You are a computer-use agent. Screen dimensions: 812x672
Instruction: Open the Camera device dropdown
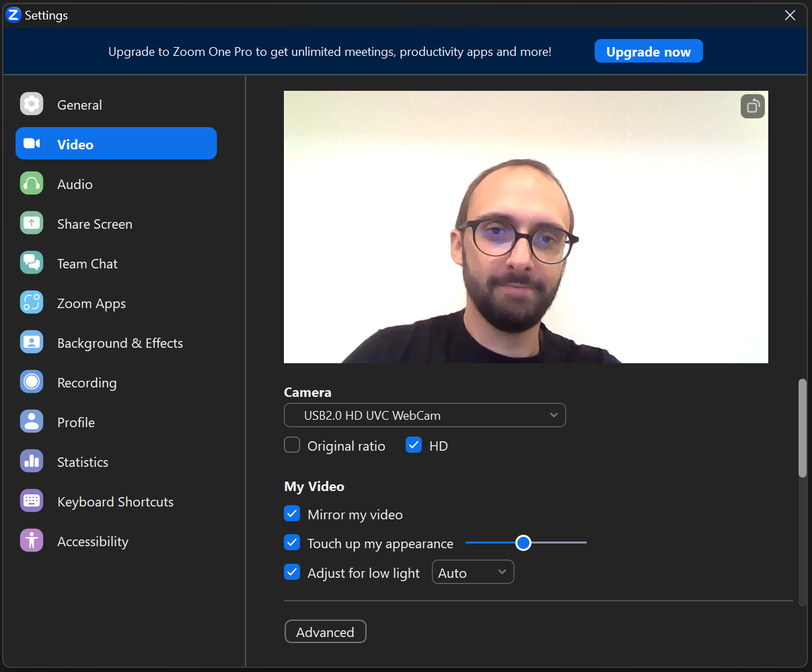[425, 415]
